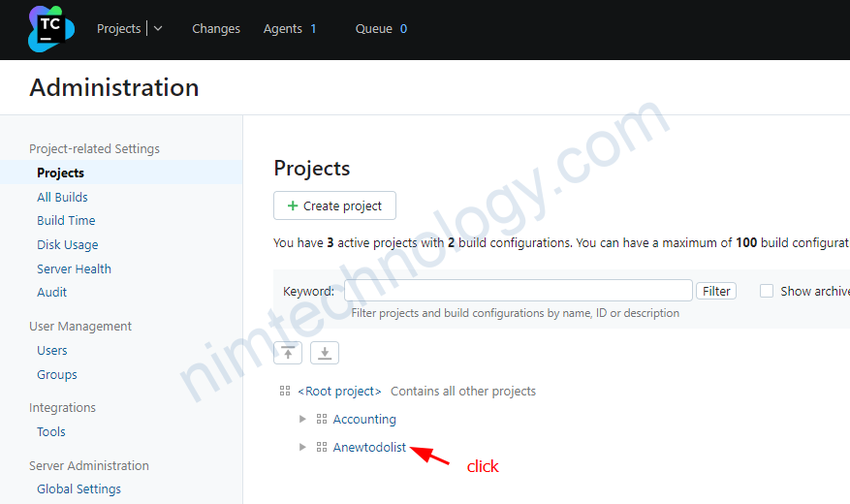
Task: Click the expand all tree icon
Action: 325,353
